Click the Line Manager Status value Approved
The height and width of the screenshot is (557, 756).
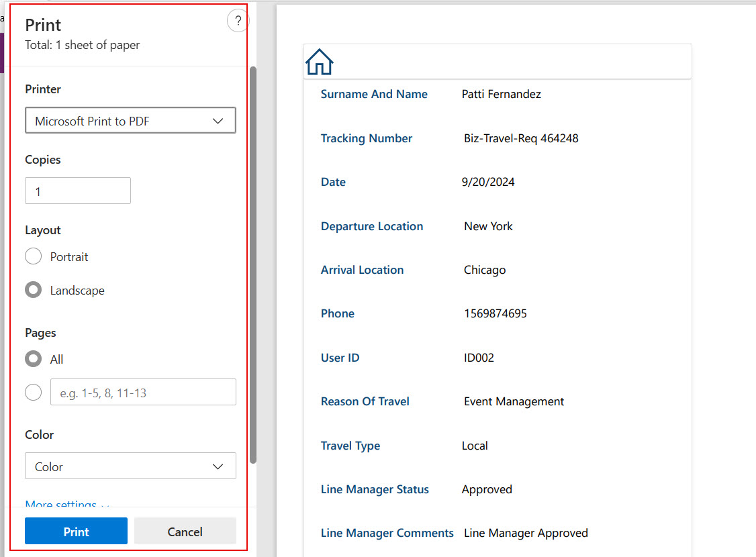[487, 489]
